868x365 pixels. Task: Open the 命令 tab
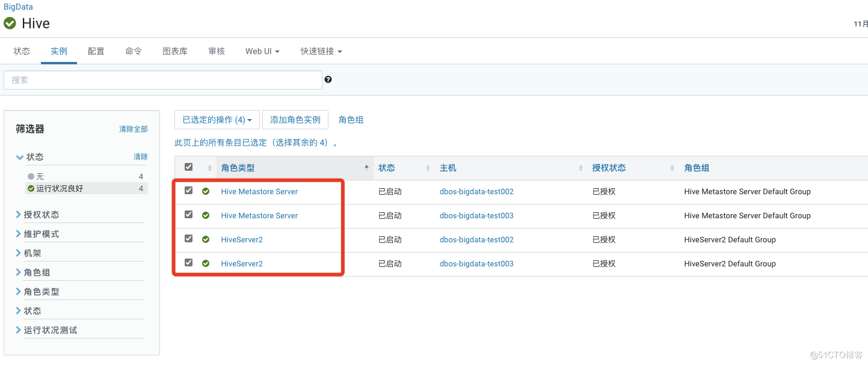pyautogui.click(x=134, y=51)
